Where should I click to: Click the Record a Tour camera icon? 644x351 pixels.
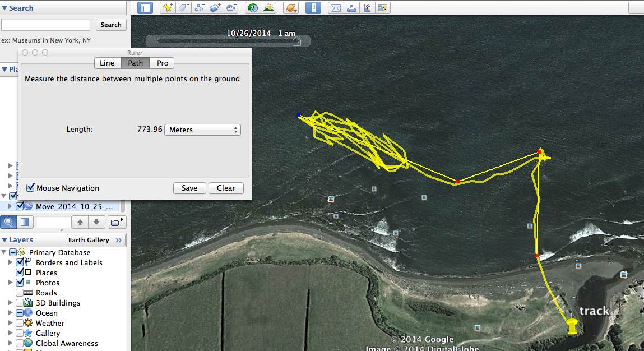click(x=231, y=8)
